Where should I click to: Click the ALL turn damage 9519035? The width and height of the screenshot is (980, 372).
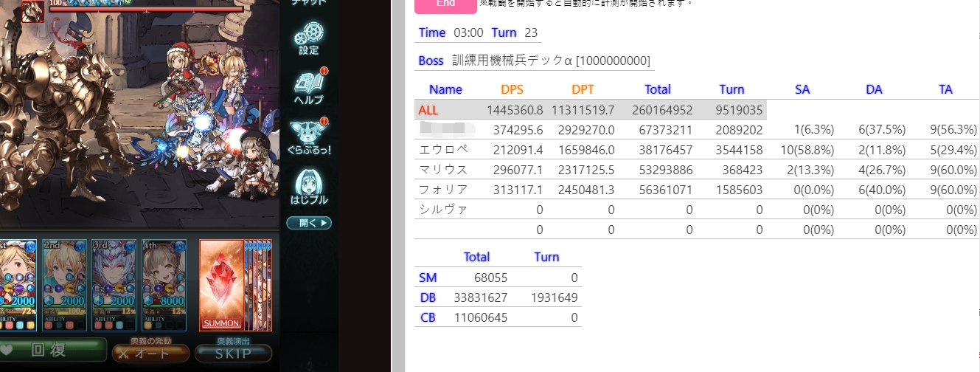[739, 110]
